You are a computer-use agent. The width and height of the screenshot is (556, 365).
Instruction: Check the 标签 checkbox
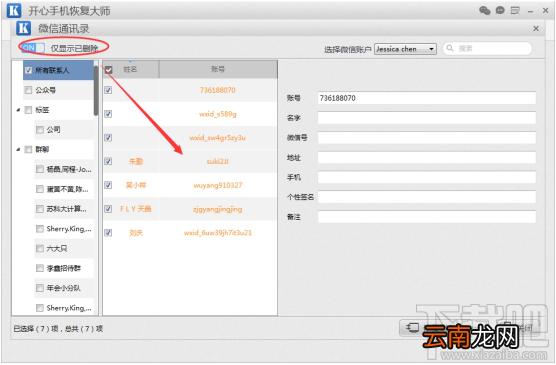(x=28, y=110)
